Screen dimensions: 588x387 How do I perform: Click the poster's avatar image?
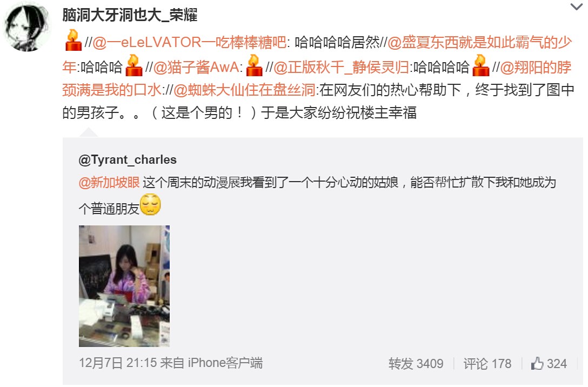26,28
